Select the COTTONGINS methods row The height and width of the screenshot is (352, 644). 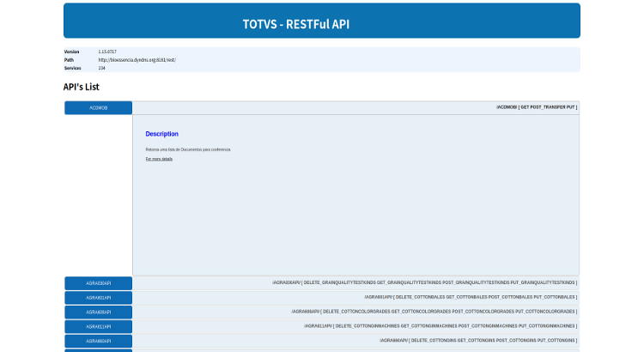click(x=355, y=341)
